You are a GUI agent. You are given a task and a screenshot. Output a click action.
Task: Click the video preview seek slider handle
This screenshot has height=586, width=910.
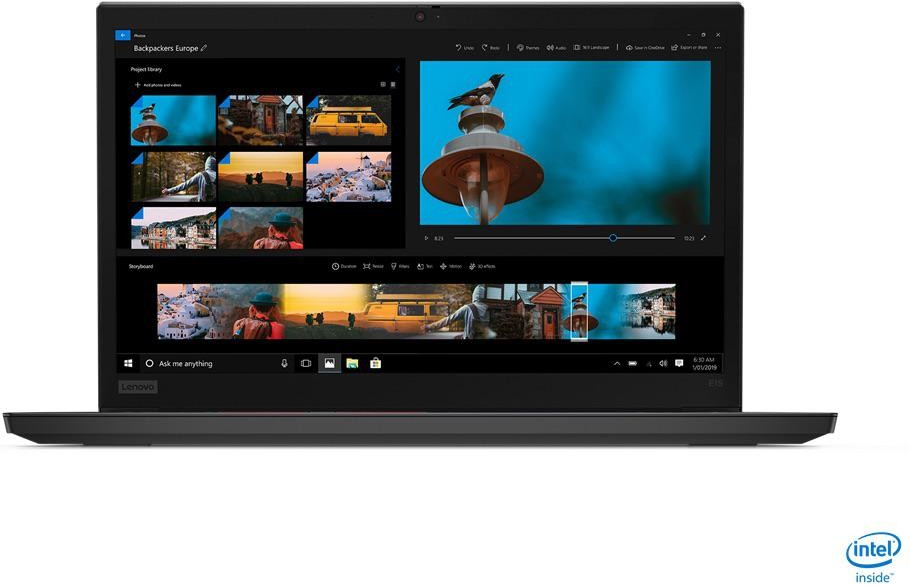(x=612, y=238)
